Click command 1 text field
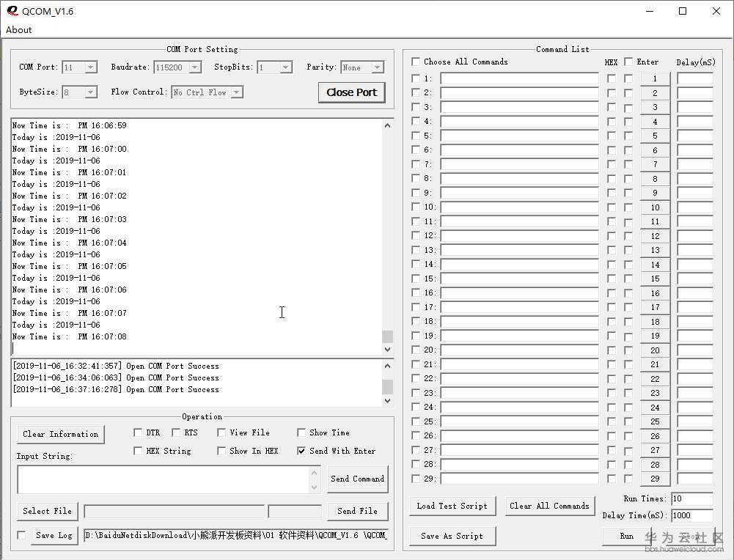 coord(520,78)
